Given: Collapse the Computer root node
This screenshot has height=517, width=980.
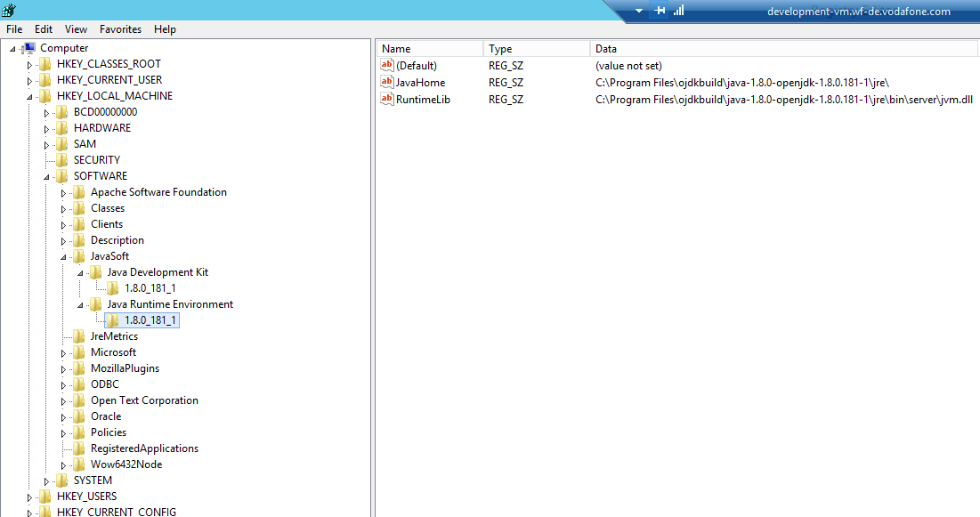Looking at the screenshot, I should (x=12, y=49).
